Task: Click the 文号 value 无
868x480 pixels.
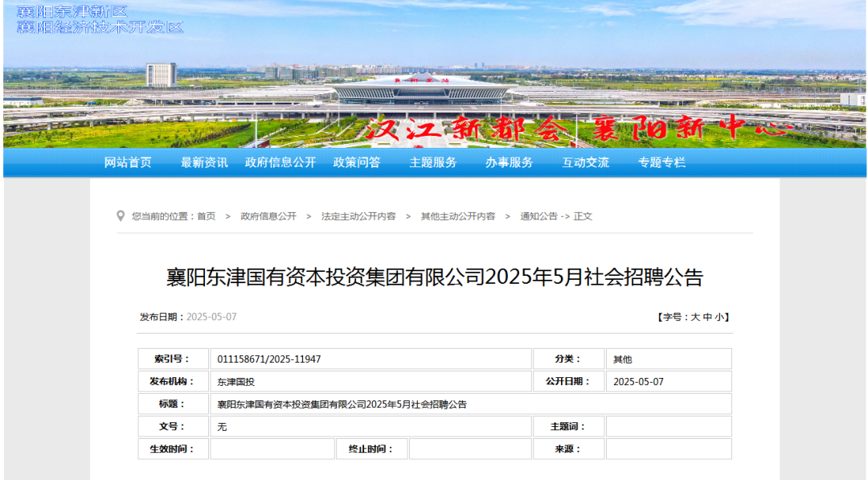Action: [x=222, y=427]
